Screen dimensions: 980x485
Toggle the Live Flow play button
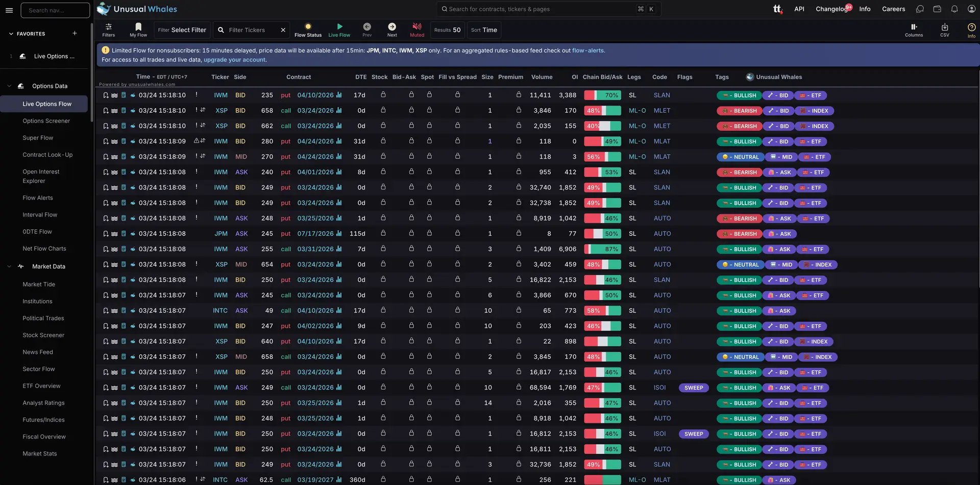click(x=339, y=30)
